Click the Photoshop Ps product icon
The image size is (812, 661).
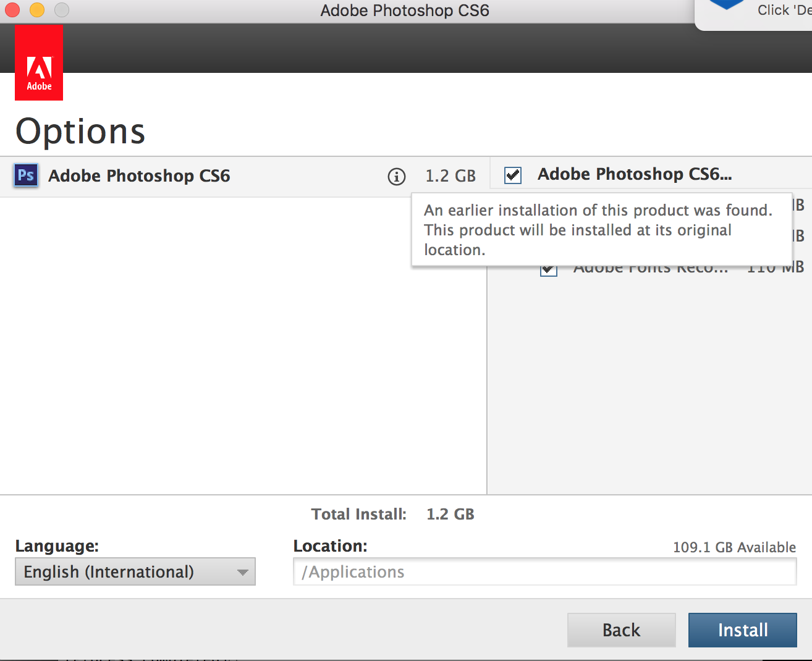pos(26,175)
